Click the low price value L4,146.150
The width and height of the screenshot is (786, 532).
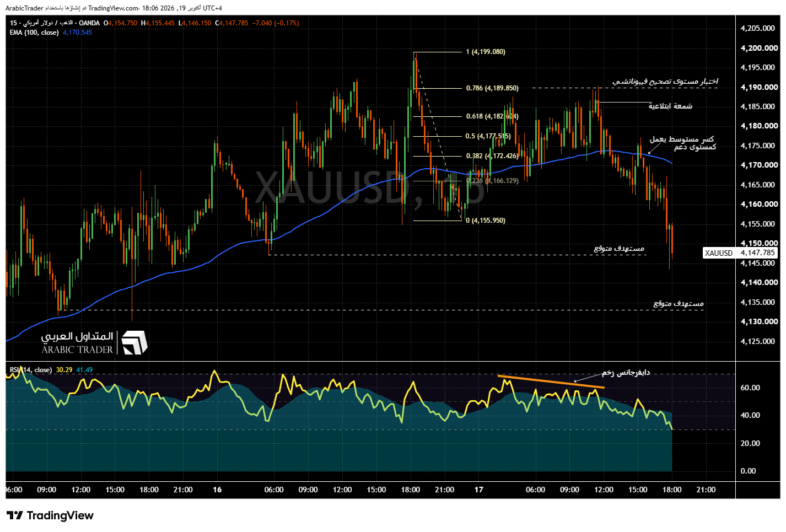click(195, 23)
